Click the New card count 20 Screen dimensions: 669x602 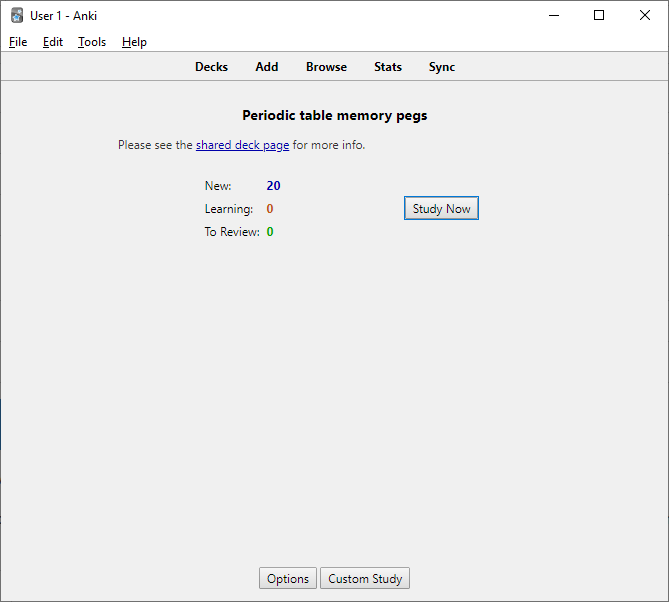273,186
